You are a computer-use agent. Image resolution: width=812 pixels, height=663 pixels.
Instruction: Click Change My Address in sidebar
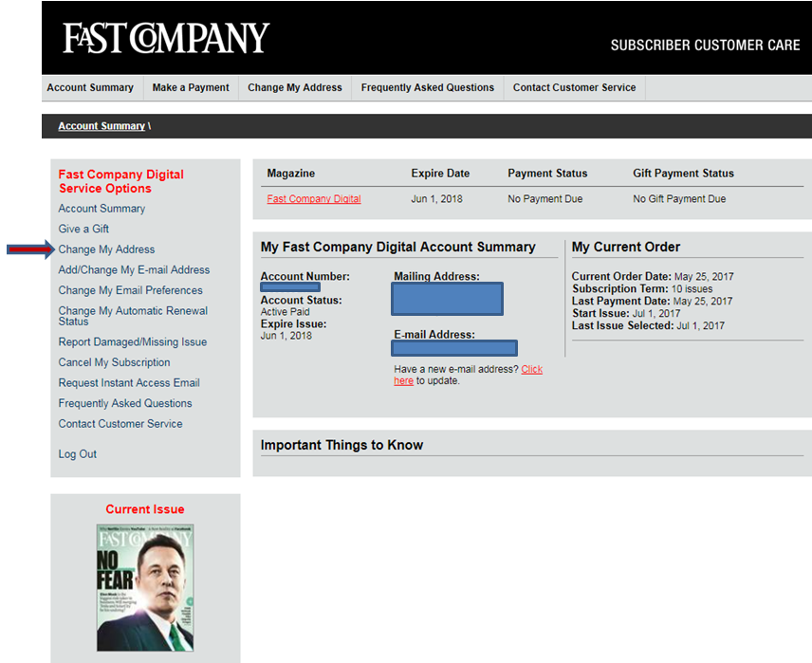[106, 249]
